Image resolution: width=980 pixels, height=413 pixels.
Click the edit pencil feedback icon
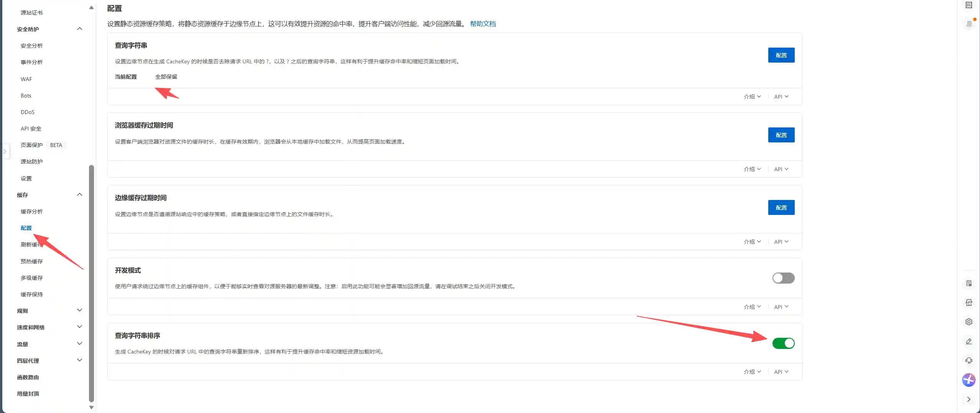pos(969,341)
